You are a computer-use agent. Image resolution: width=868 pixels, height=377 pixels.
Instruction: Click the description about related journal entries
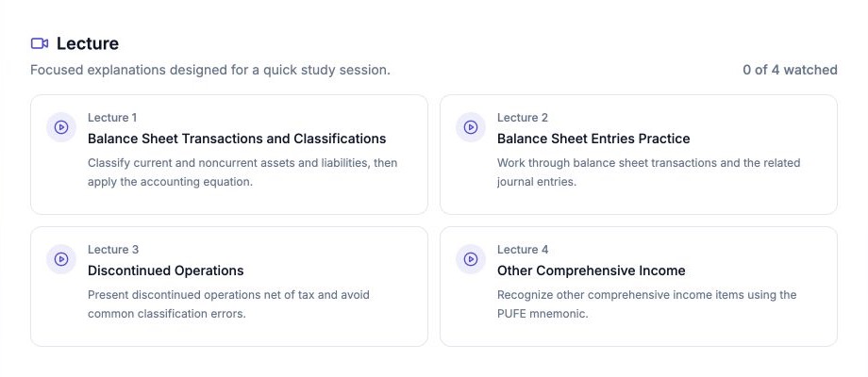coord(649,172)
